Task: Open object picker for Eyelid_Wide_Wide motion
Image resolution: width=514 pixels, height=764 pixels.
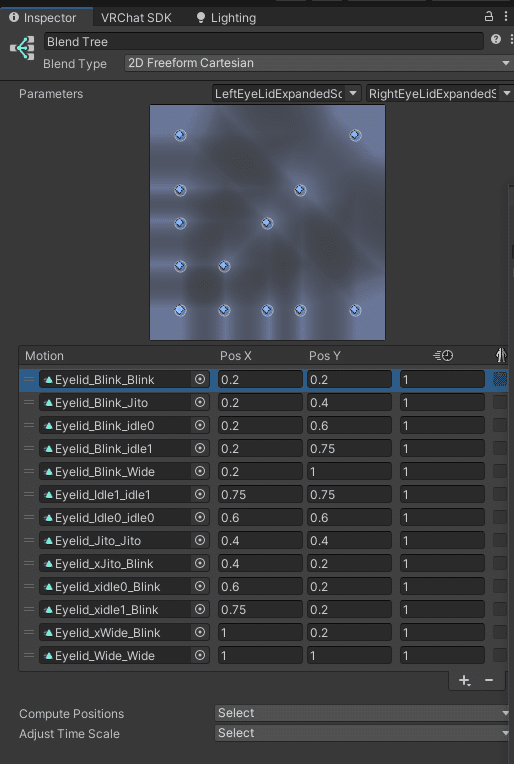Action: [x=200, y=655]
